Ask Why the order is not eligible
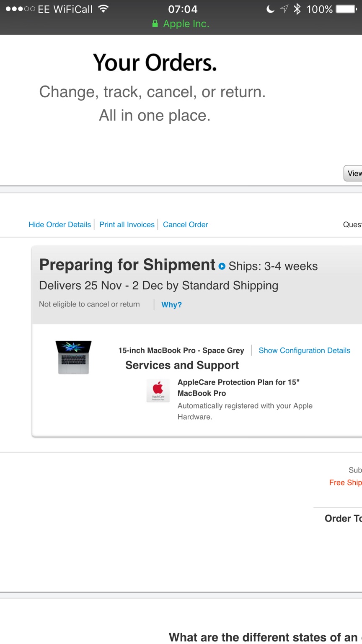The height and width of the screenshot is (644, 362). [x=171, y=305]
